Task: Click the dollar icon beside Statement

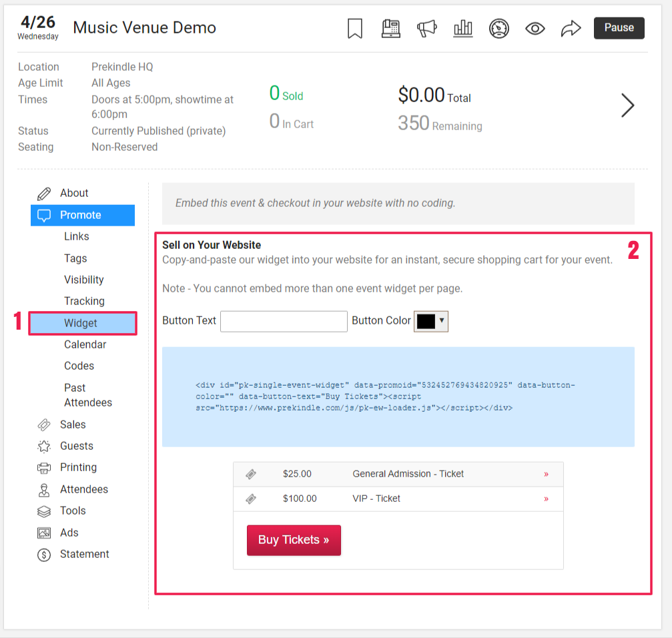Action: (x=44, y=555)
